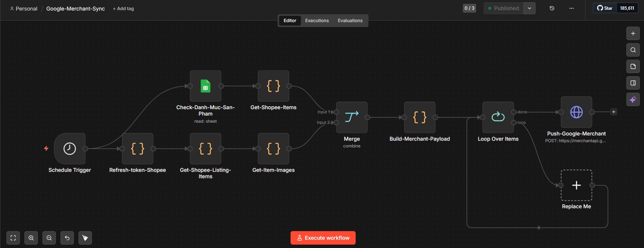Open the more options ellipsis menu
The height and width of the screenshot is (248, 644).
[x=572, y=8]
